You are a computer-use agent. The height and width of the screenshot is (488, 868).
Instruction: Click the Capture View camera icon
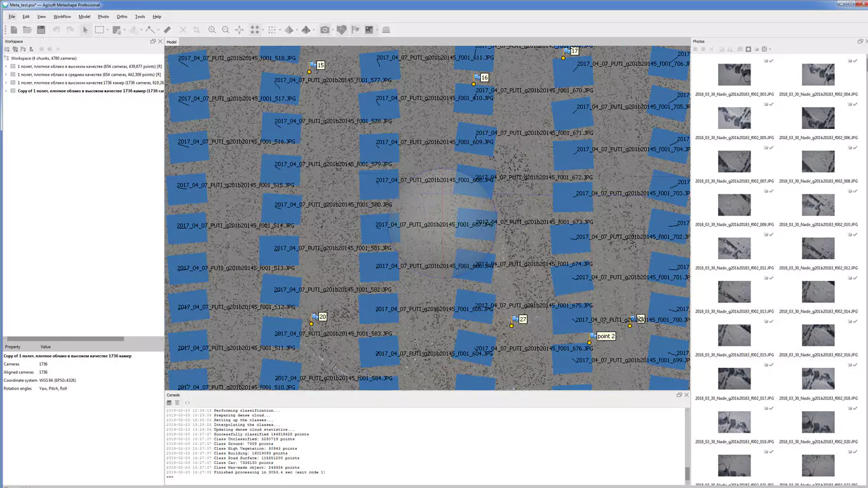tap(325, 30)
